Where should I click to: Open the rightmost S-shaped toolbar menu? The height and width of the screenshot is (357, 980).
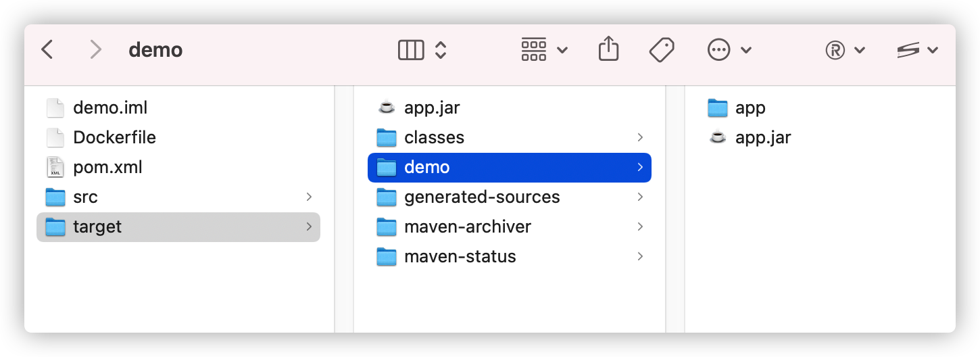click(x=916, y=50)
